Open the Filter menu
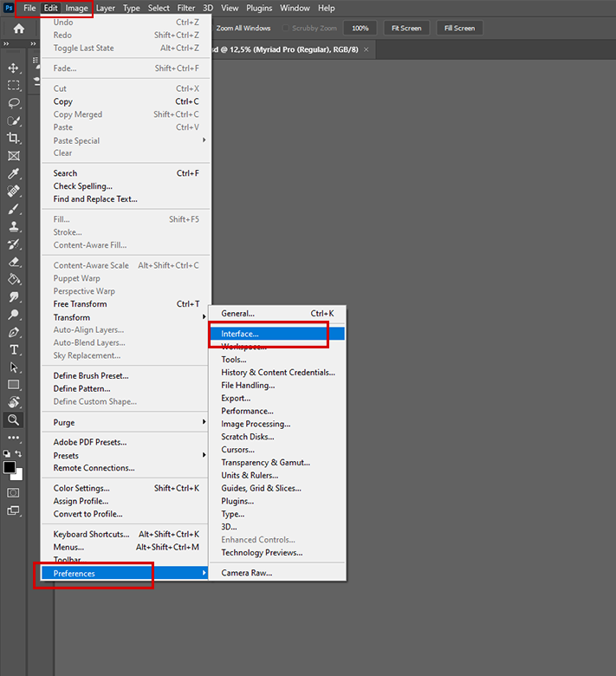 point(185,8)
